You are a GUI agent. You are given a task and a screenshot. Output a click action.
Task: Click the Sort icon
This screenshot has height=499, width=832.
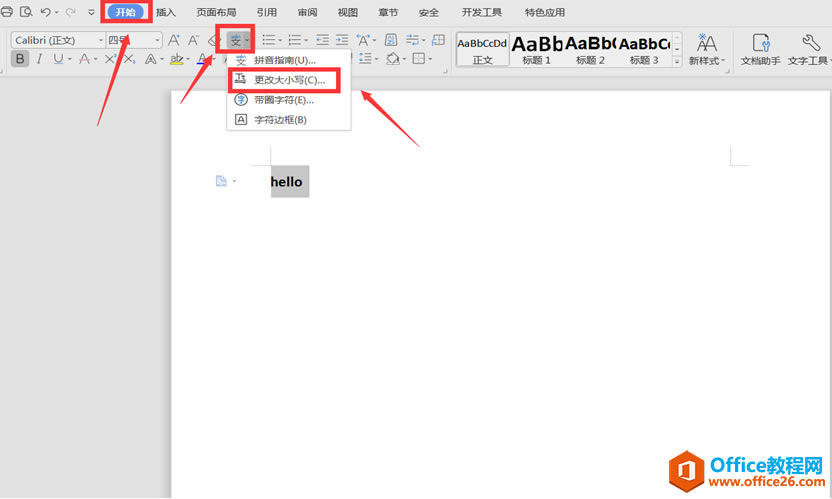391,40
